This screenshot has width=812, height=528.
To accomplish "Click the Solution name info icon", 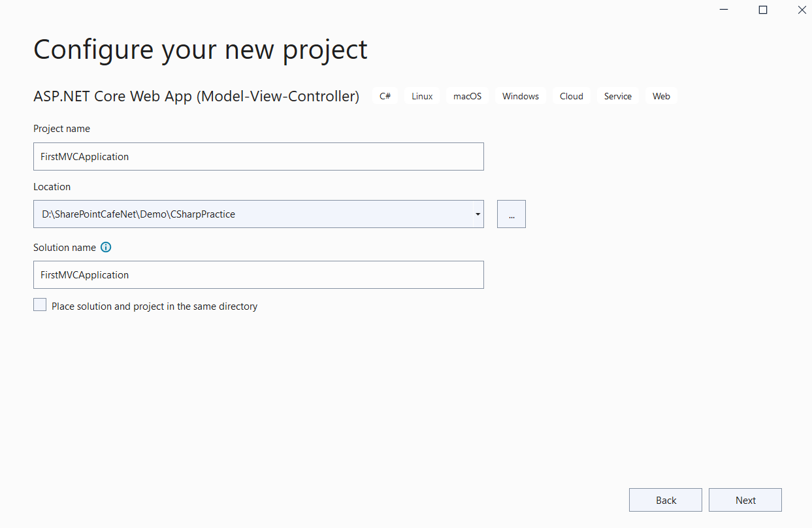I will point(106,248).
